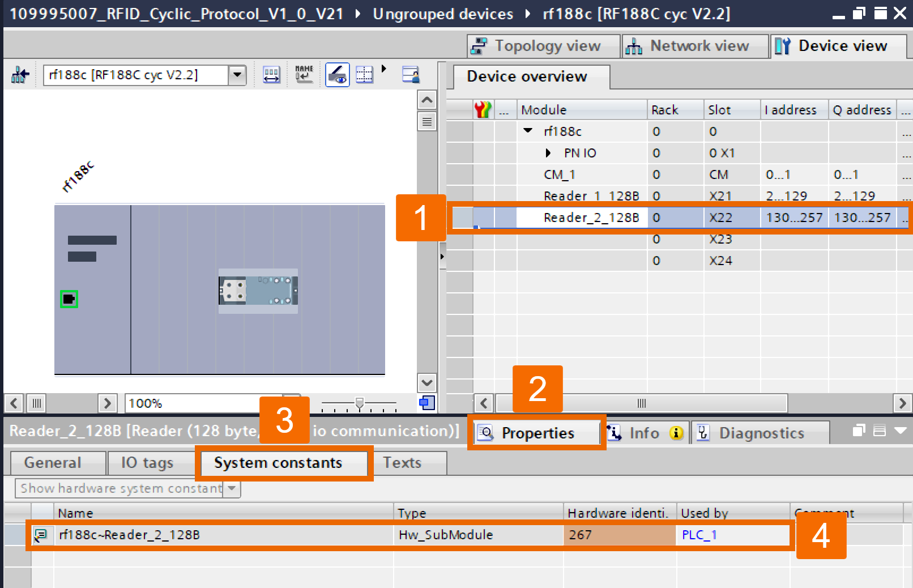Click the NAME labels toolbar icon
The image size is (913, 588).
[304, 75]
